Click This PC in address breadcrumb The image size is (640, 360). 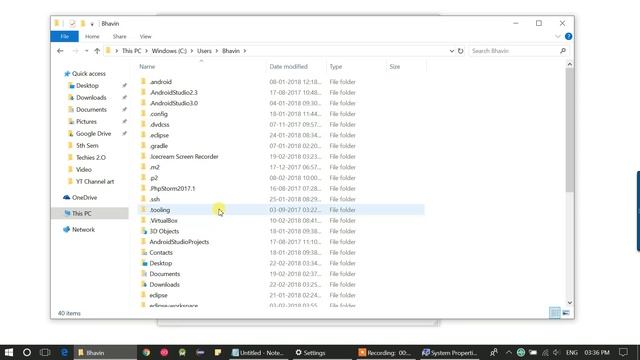131,51
